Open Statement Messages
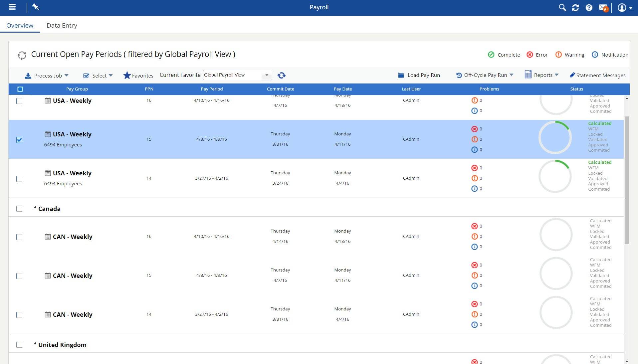 [x=597, y=75]
